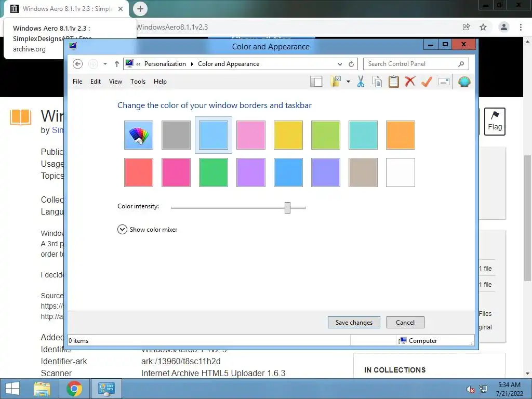This screenshot has height=399, width=532.
Task: Bookmark page with star icon
Action: (483, 27)
